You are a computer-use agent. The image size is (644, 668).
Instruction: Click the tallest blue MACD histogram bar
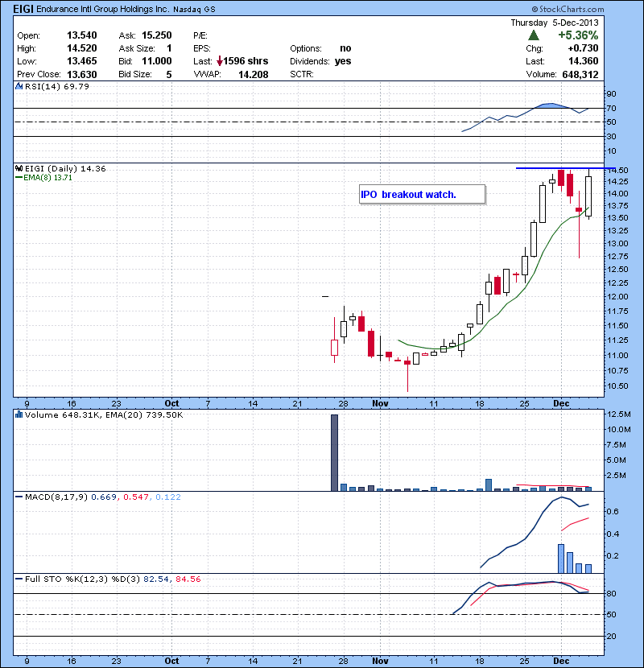561,559
